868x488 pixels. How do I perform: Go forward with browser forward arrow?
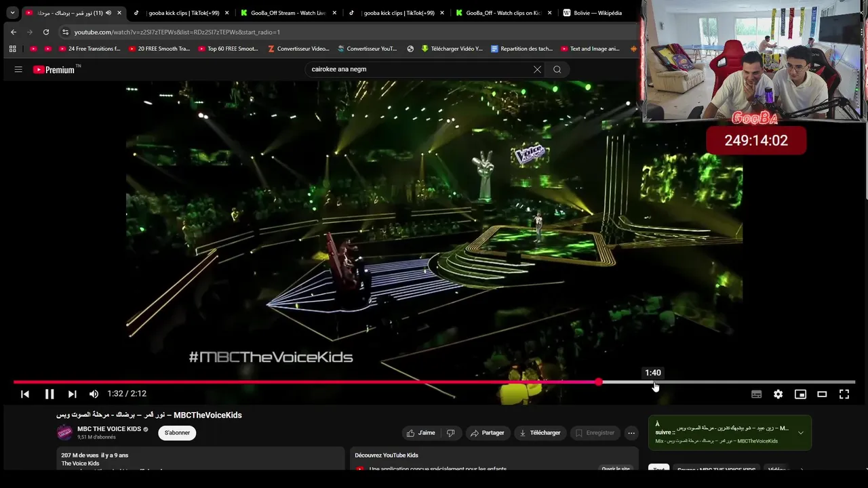[x=30, y=32]
